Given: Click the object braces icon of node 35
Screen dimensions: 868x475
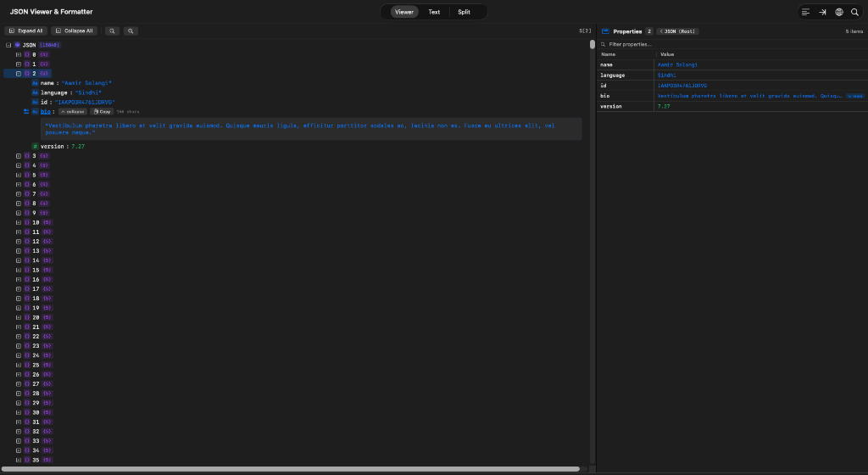Looking at the screenshot, I should [27, 460].
